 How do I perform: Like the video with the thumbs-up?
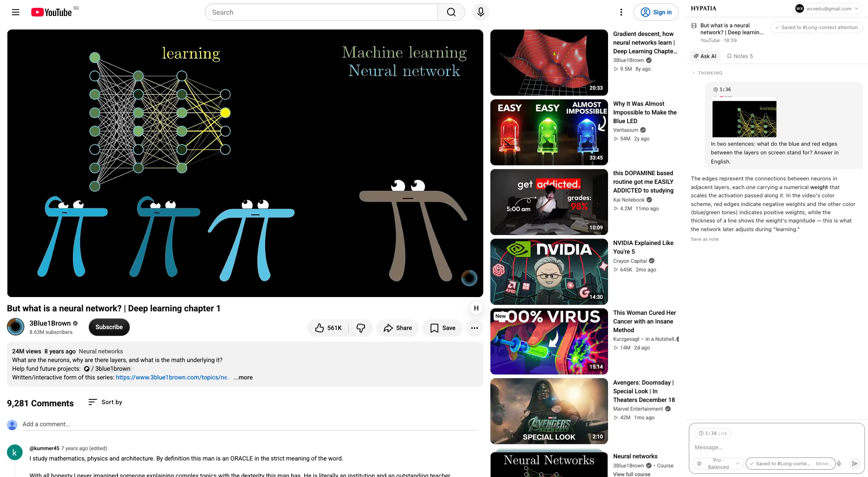[329, 328]
